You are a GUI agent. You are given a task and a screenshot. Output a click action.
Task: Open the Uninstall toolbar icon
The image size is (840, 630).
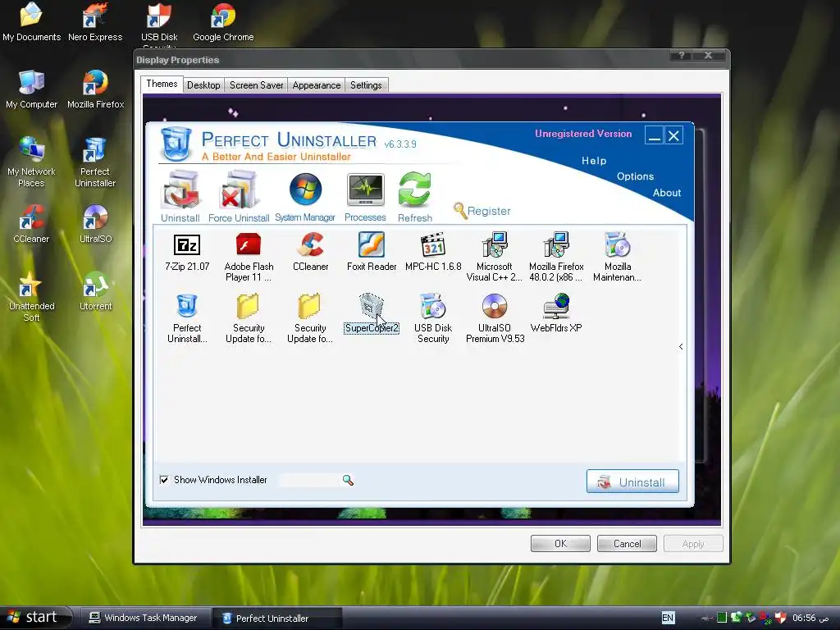pyautogui.click(x=180, y=196)
